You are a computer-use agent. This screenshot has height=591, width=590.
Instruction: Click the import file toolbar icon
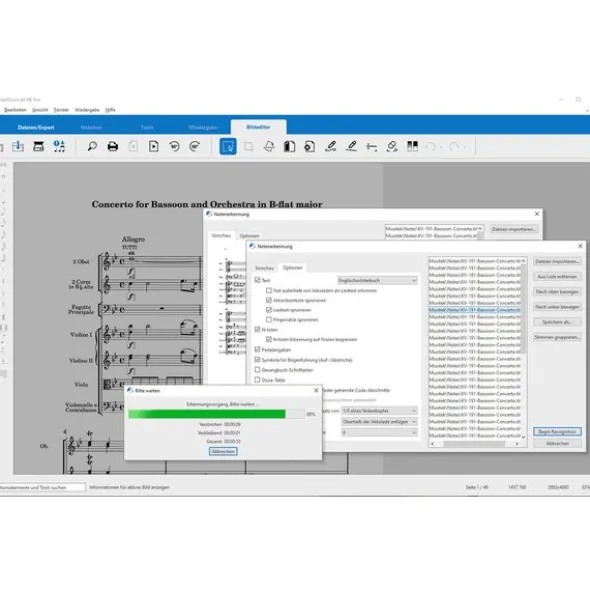[x=18, y=146]
